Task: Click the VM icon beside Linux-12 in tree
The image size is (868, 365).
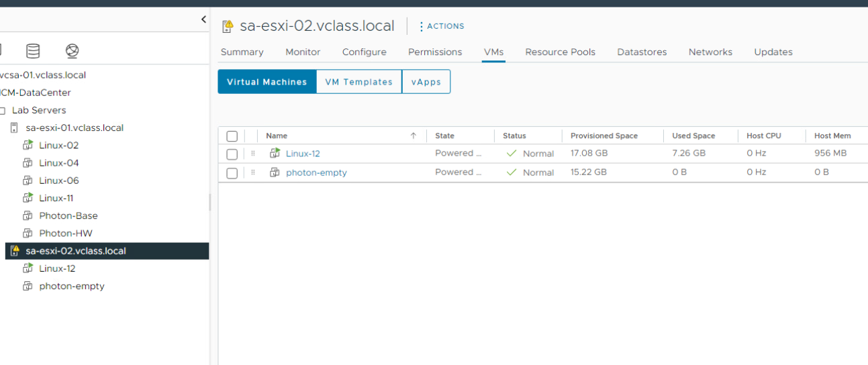Action: click(x=28, y=268)
